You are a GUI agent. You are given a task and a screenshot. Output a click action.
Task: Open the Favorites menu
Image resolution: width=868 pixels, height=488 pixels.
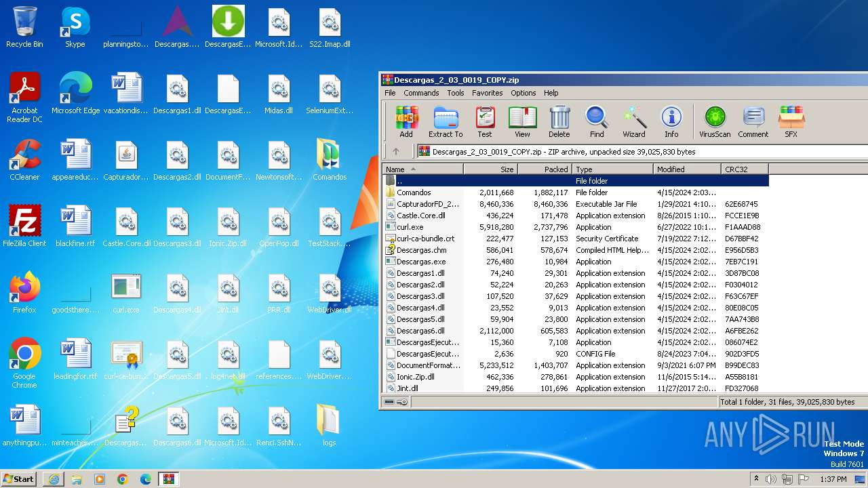(x=488, y=93)
